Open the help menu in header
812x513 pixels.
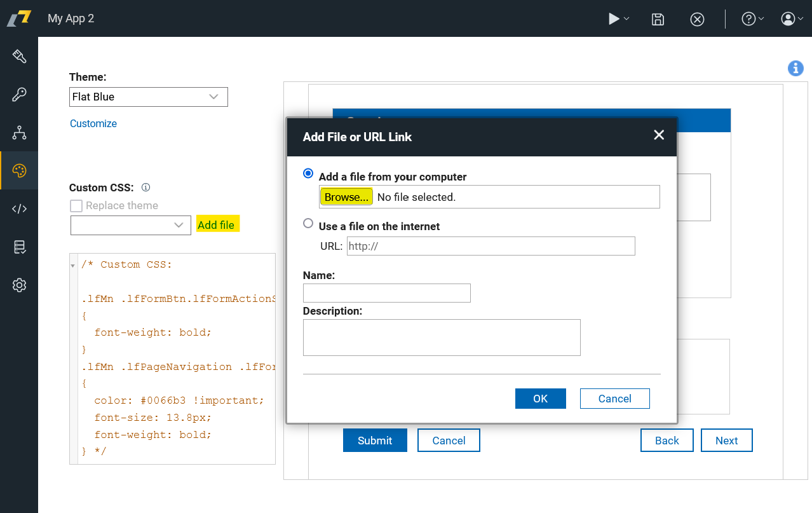(752, 19)
